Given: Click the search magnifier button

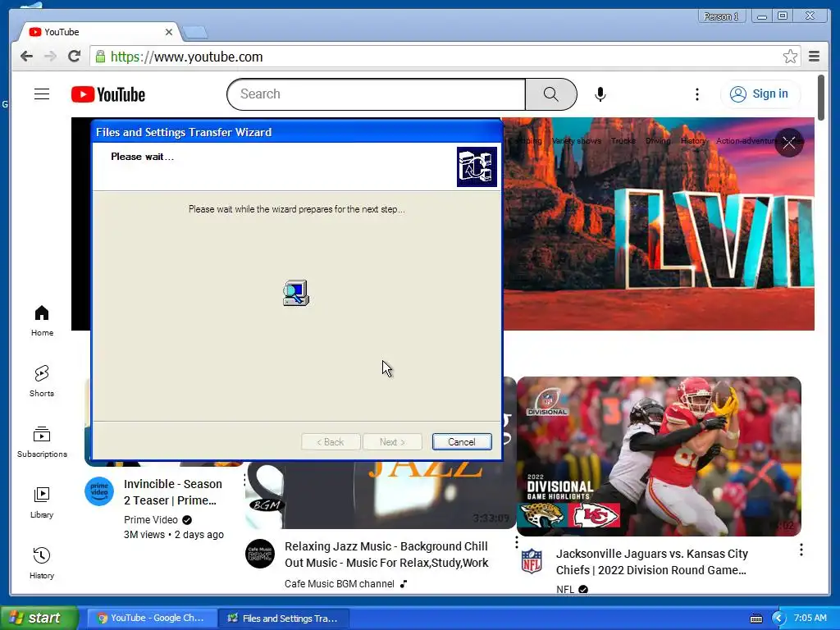Looking at the screenshot, I should click(x=550, y=94).
